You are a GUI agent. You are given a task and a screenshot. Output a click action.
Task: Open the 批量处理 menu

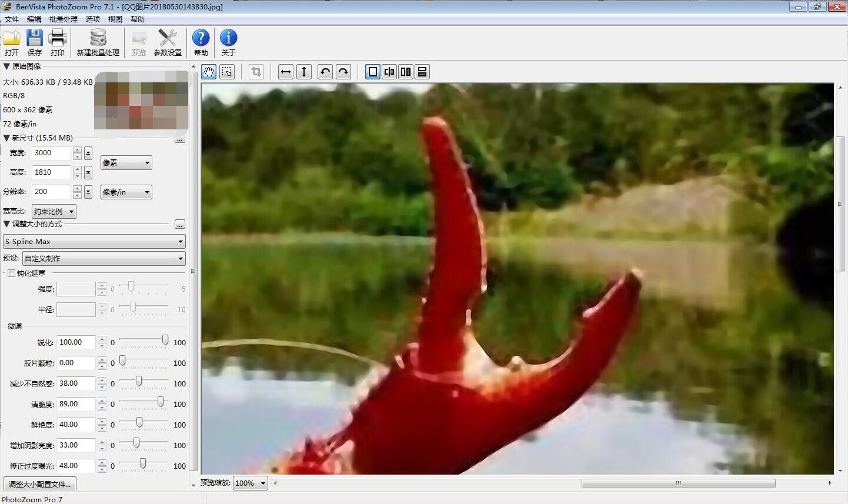pos(64,19)
